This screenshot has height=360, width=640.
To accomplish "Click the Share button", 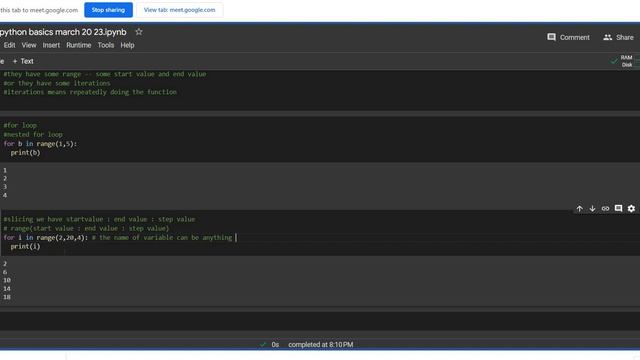I will tap(618, 37).
